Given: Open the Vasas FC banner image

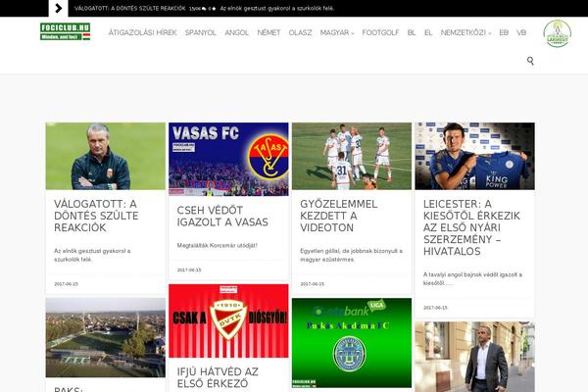Looking at the screenshot, I should [x=228, y=159].
